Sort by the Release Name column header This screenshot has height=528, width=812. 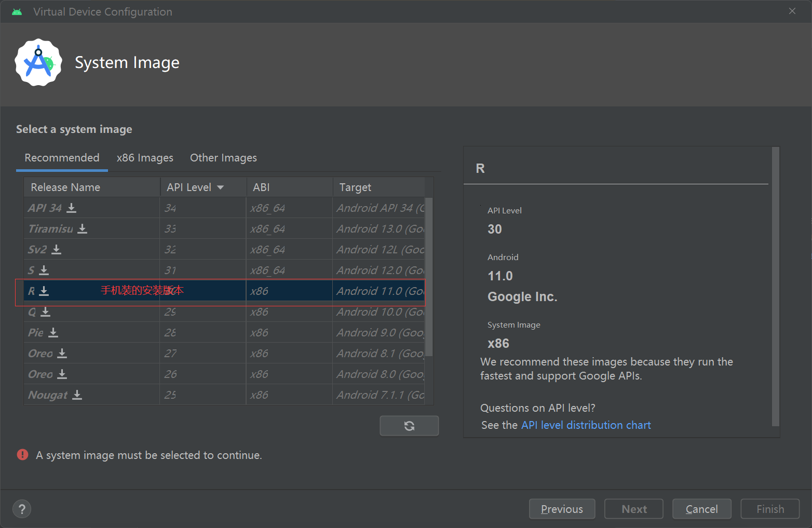click(65, 187)
